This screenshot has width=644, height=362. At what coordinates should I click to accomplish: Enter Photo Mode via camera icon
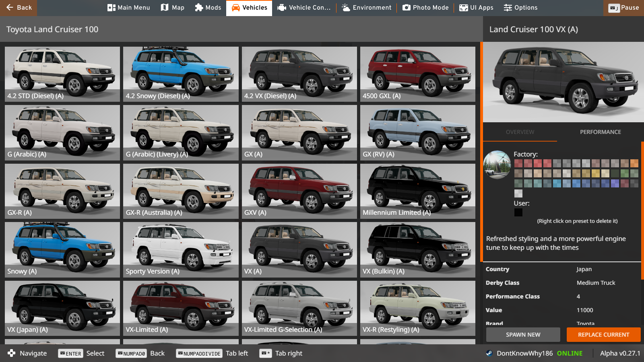tap(425, 8)
